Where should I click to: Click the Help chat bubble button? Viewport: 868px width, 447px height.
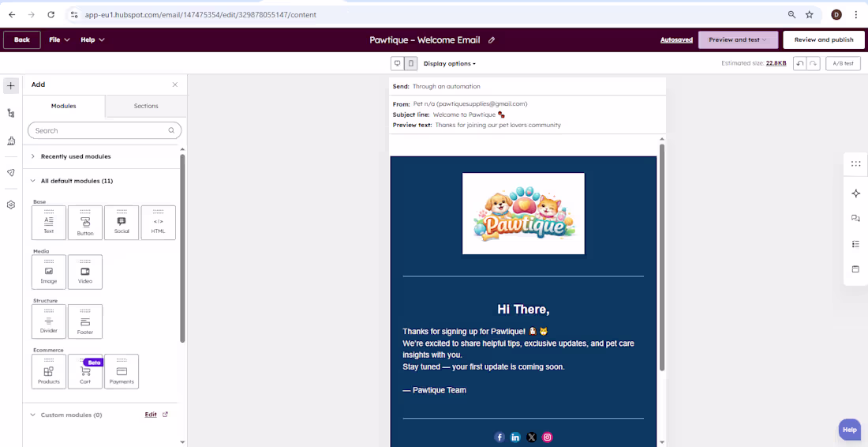pyautogui.click(x=850, y=430)
